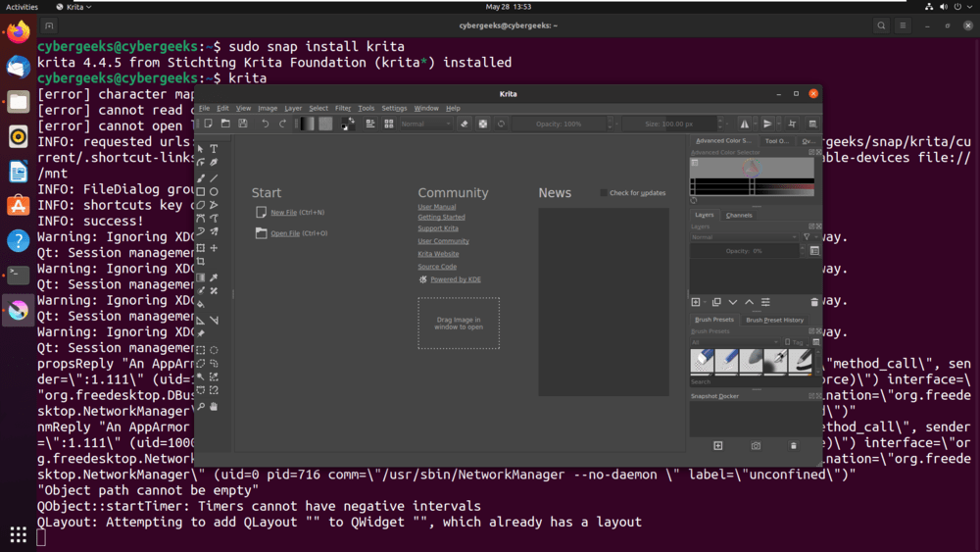Open the Powered by KDE link
Screen dimensions: 980x552
pos(456,279)
